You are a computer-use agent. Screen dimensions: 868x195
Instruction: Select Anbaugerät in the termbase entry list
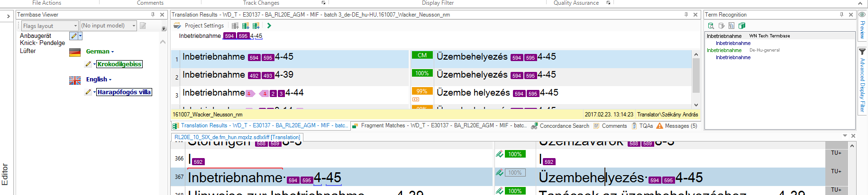36,35
